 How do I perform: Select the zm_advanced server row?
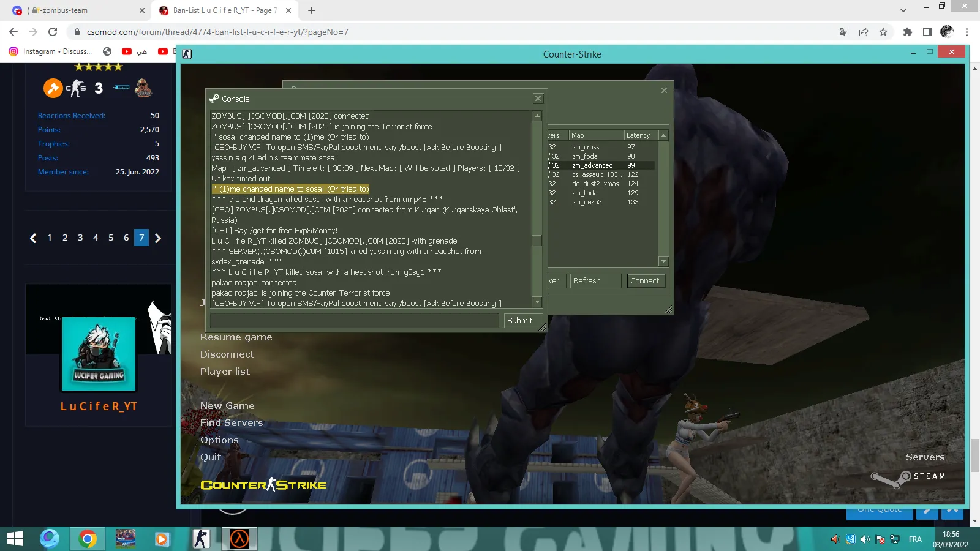601,165
